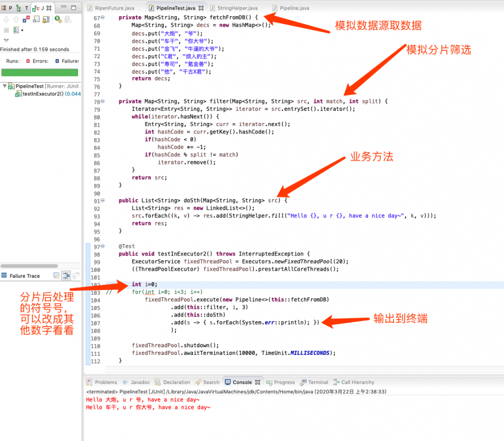Viewport: 504px width, 441px height.
Task: Toggle the JUnit Scroll Lock icon
Action: pyautogui.click(x=46, y=20)
